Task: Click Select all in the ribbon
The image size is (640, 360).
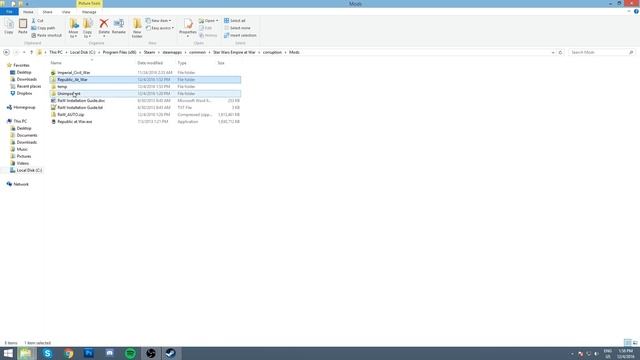Action: 235,20
